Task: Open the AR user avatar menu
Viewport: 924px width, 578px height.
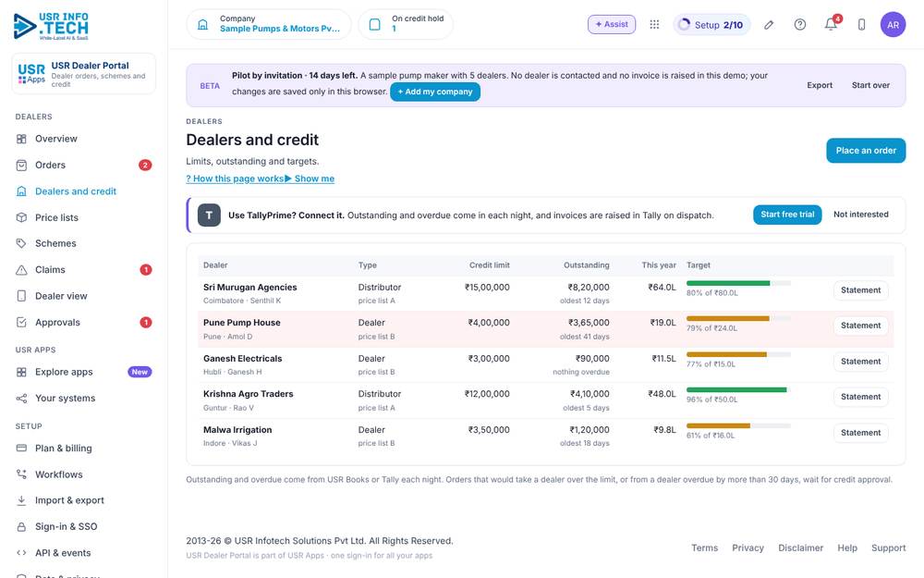Action: (x=893, y=25)
